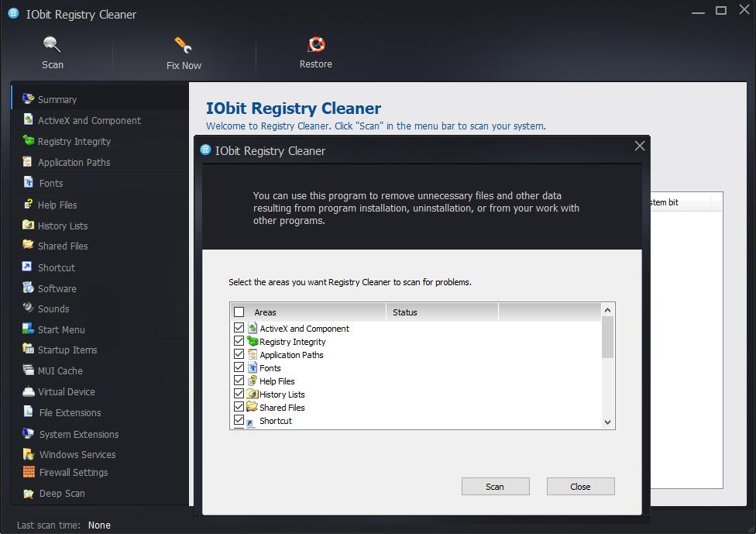Image resolution: width=756 pixels, height=534 pixels.
Task: Open Registry Integrity label in sidebar
Action: pyautogui.click(x=74, y=141)
